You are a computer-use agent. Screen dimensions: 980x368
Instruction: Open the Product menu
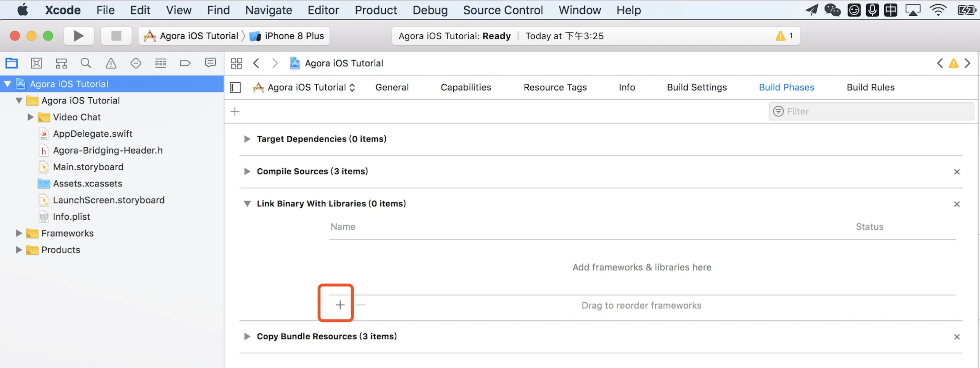[x=376, y=10]
